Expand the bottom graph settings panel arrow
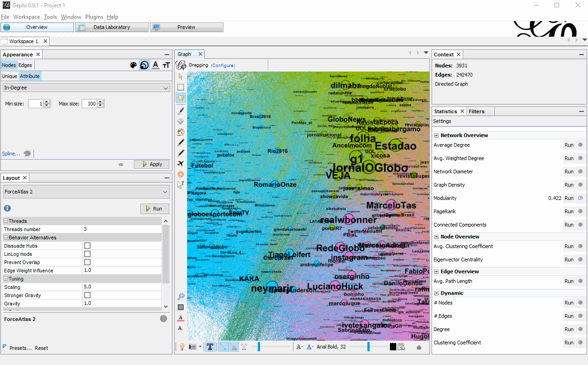Screen dimensions: 588x365 [419, 347]
